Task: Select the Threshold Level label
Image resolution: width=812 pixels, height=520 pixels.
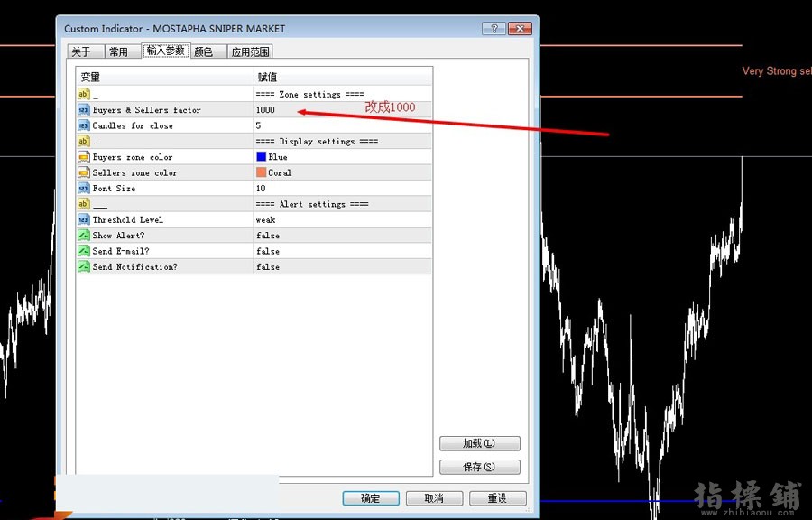Action: (x=128, y=219)
